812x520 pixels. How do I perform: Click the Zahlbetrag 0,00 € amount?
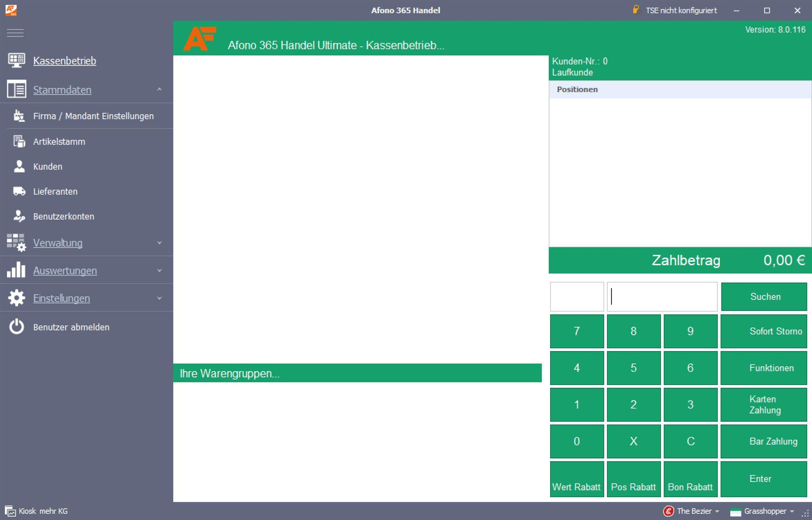click(784, 260)
